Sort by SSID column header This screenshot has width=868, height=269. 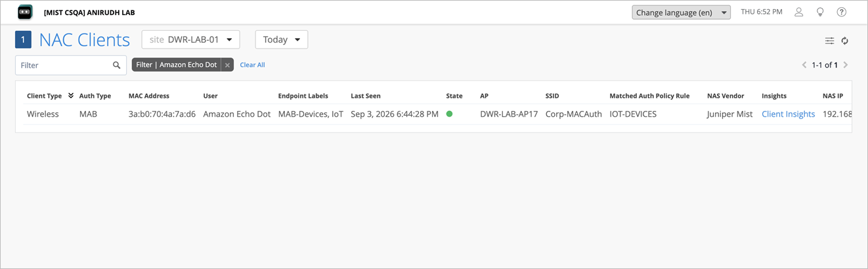(553, 96)
